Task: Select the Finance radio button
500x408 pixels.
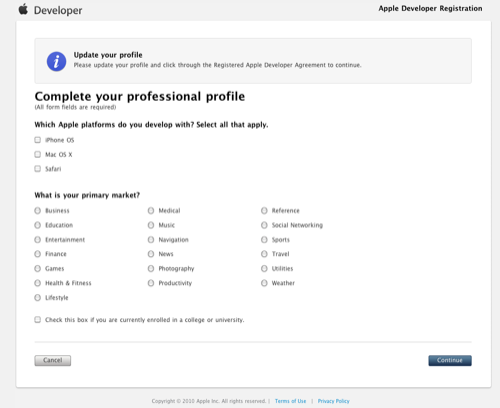Action: (x=38, y=254)
